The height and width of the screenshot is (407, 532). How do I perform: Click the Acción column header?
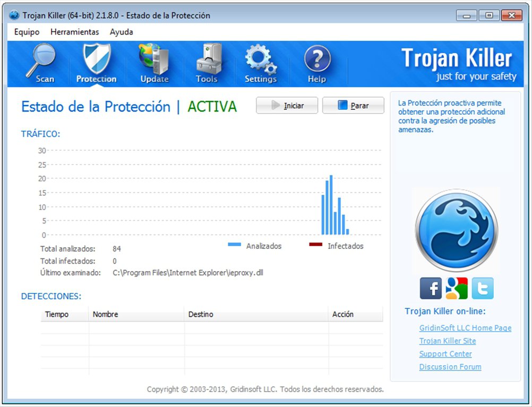(x=356, y=314)
